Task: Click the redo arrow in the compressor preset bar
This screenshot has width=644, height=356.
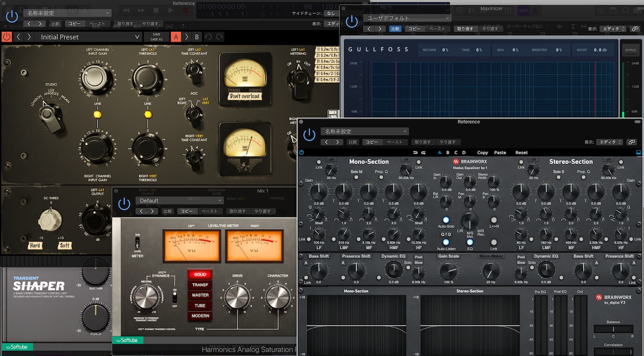Action: (219, 37)
